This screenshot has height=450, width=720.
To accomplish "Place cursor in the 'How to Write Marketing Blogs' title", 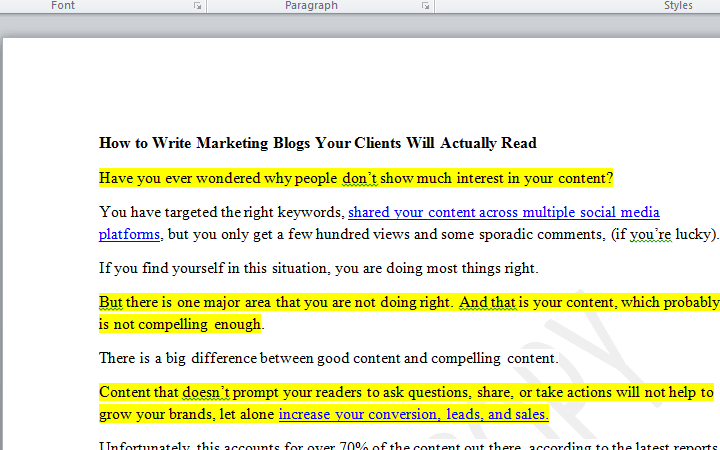I will pyautogui.click(x=318, y=143).
